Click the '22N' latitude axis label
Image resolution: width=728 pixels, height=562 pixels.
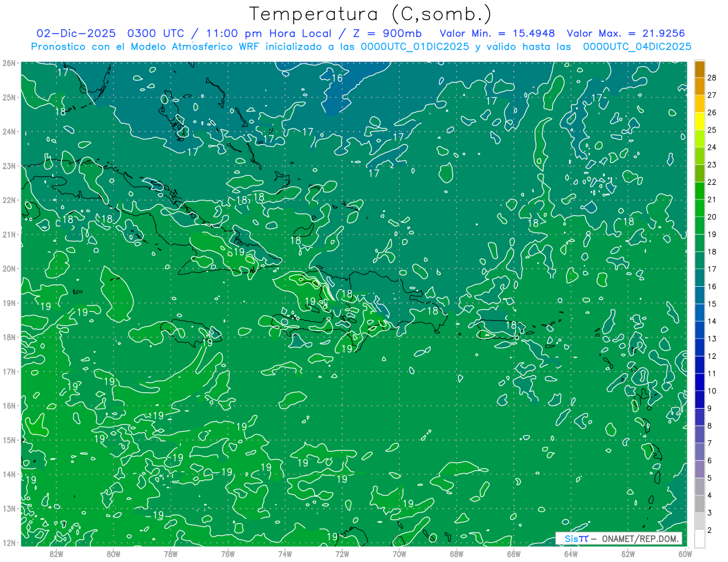click(9, 200)
